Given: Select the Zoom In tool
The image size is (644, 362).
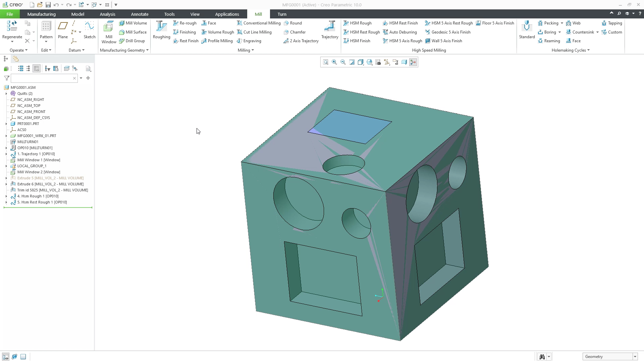Looking at the screenshot, I should click(334, 62).
